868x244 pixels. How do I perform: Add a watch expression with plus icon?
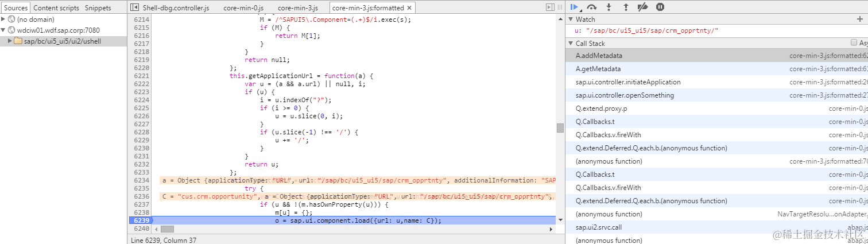859,19
